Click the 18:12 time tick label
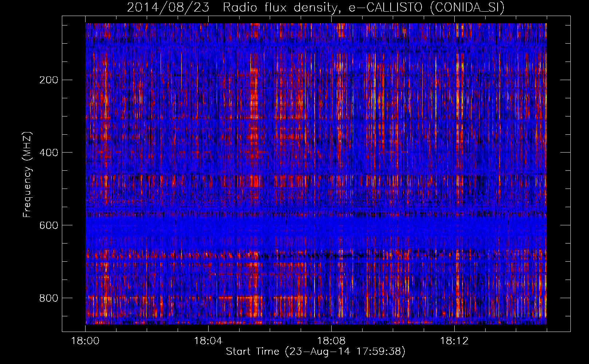Screen dimensions: 589x364 click(x=454, y=341)
